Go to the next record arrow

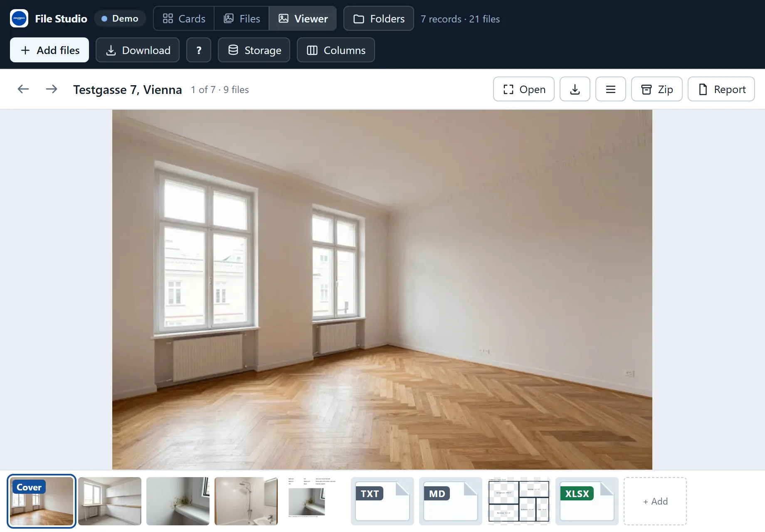[x=52, y=89]
